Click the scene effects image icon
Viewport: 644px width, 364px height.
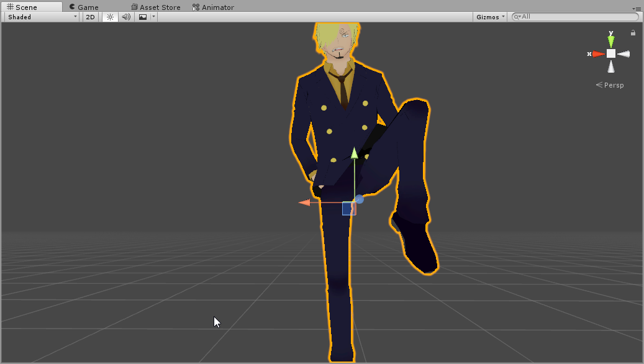(x=142, y=17)
